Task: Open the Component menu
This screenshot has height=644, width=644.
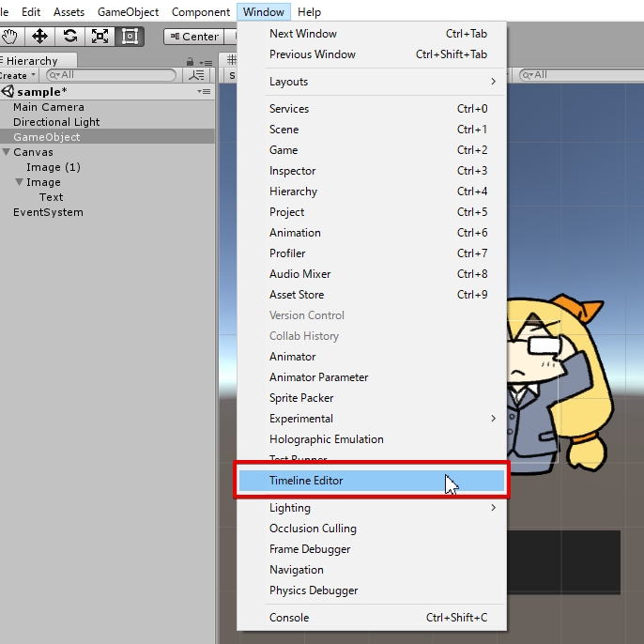Action: (201, 12)
